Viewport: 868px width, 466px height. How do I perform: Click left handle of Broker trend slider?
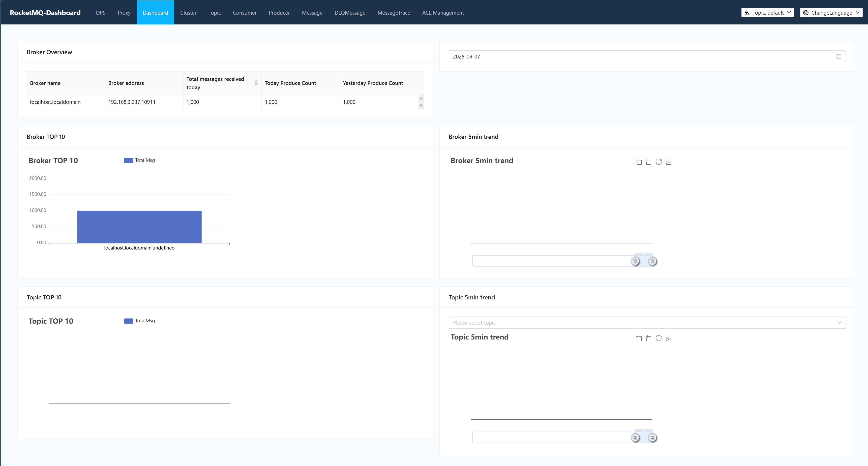(635, 261)
